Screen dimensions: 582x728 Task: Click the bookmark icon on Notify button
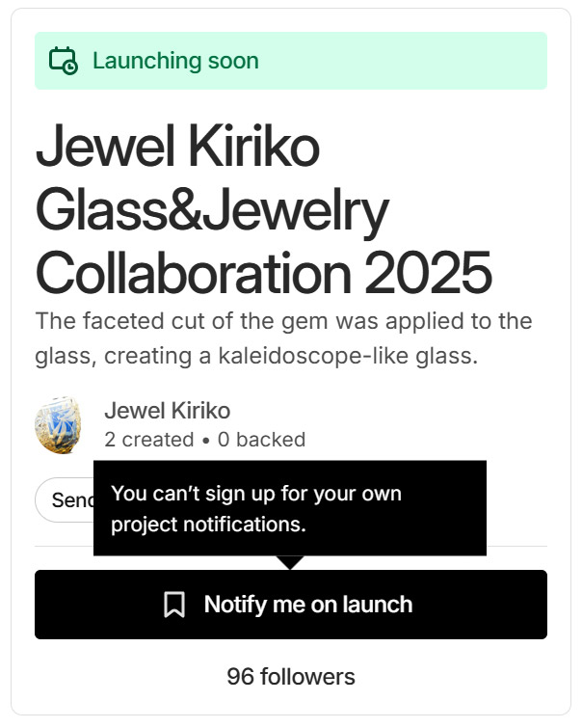pyautogui.click(x=174, y=605)
